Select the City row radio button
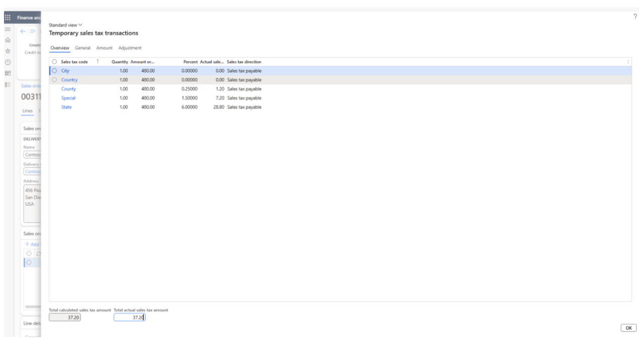This screenshot has height=345, width=644. 54,71
